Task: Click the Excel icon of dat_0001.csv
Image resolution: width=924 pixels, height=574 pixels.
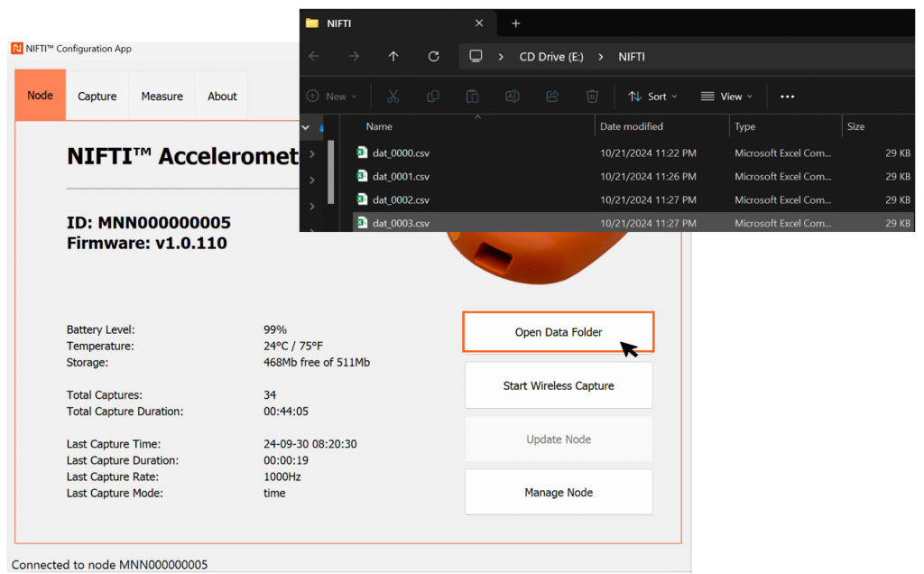Action: [362, 176]
